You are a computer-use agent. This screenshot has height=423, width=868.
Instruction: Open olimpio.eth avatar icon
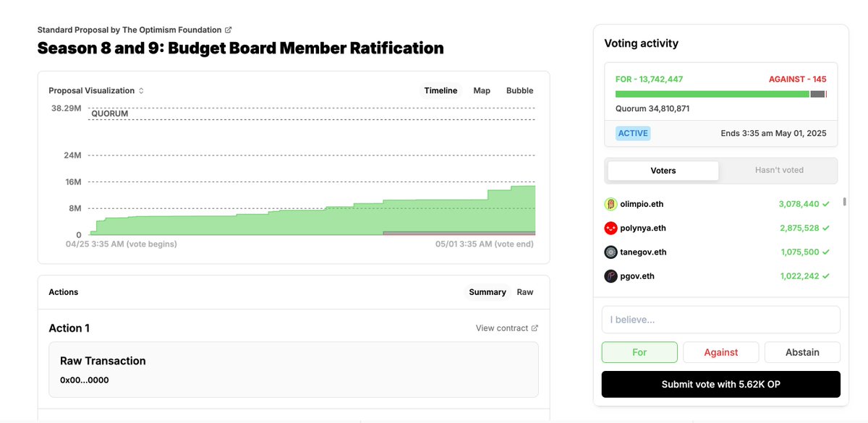tap(610, 205)
